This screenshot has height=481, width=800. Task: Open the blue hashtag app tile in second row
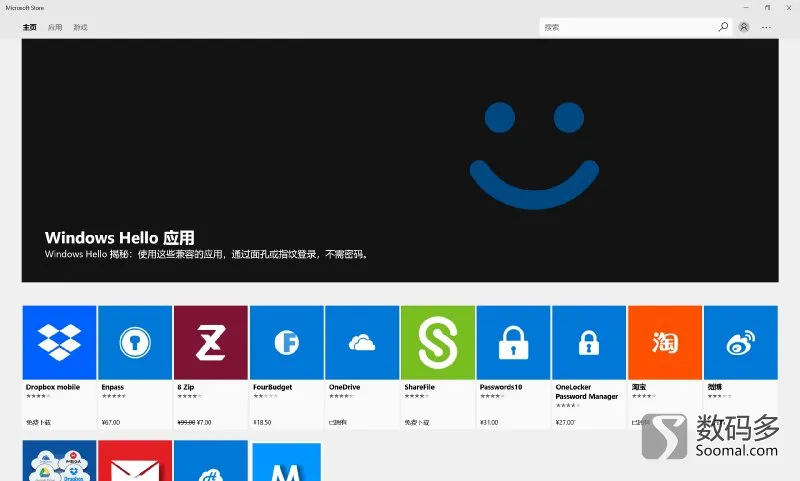[211, 461]
